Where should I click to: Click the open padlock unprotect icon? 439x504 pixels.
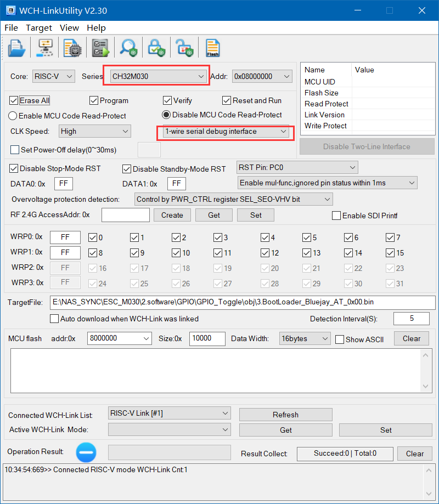pyautogui.click(x=184, y=48)
